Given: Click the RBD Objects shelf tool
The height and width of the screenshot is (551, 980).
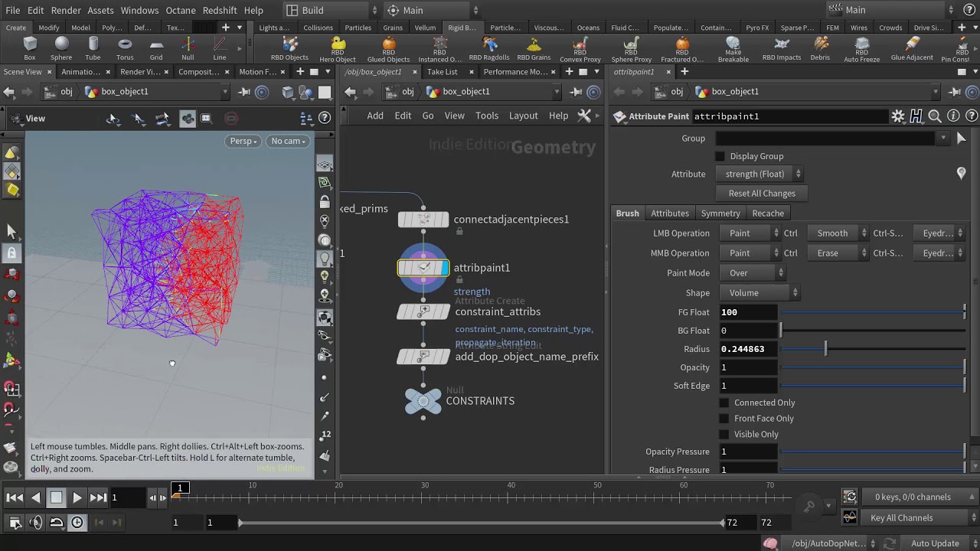Looking at the screenshot, I should coord(290,48).
